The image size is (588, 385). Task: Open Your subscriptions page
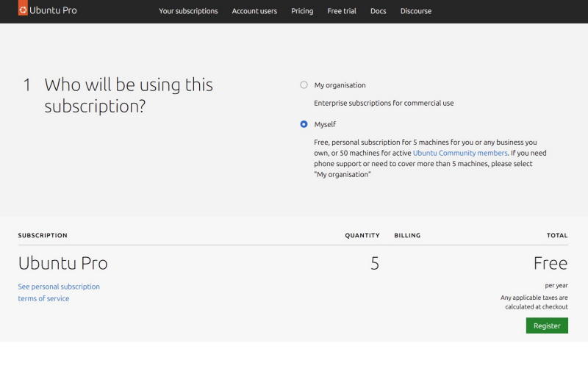pos(188,11)
